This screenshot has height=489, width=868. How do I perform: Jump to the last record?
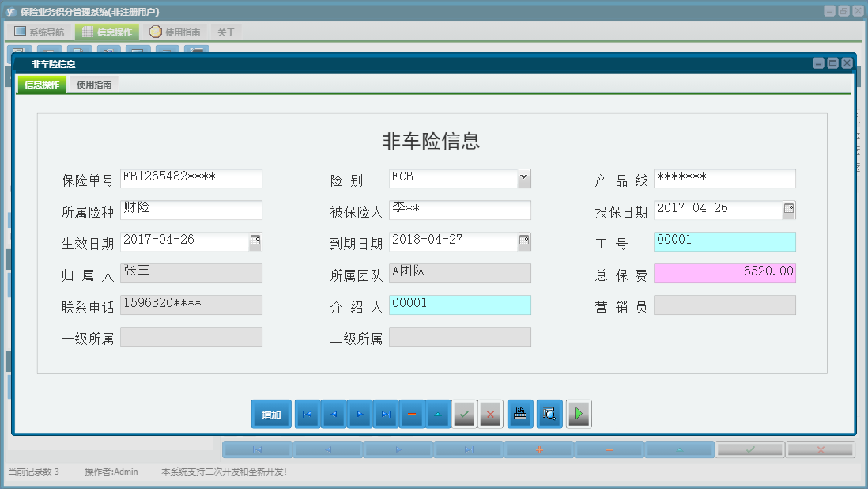pyautogui.click(x=386, y=413)
